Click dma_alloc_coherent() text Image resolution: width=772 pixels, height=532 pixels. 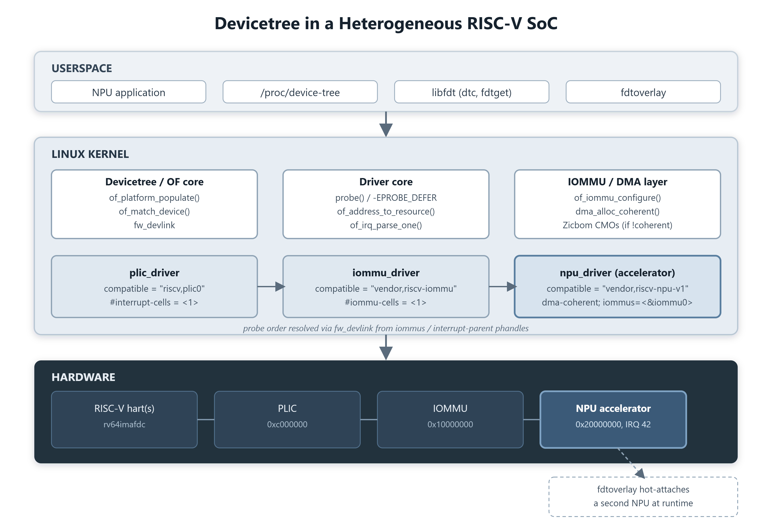pyautogui.click(x=617, y=211)
